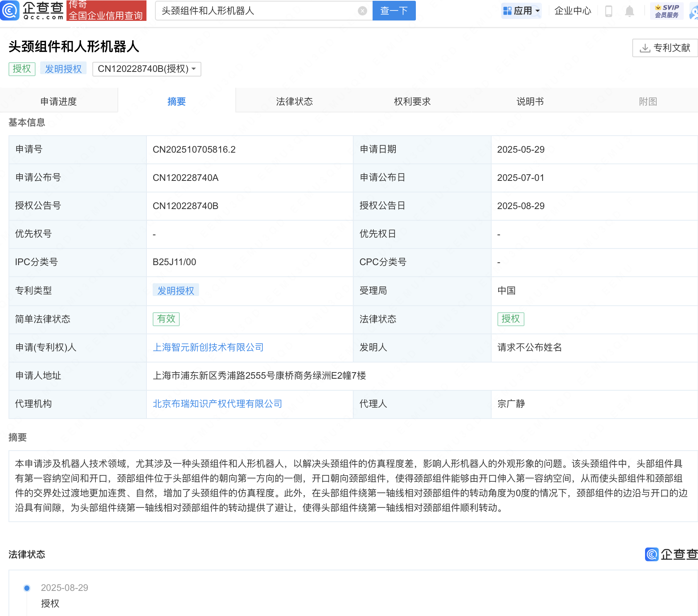
Task: Select inventor value 请求不公布姓名
Action: 529,347
